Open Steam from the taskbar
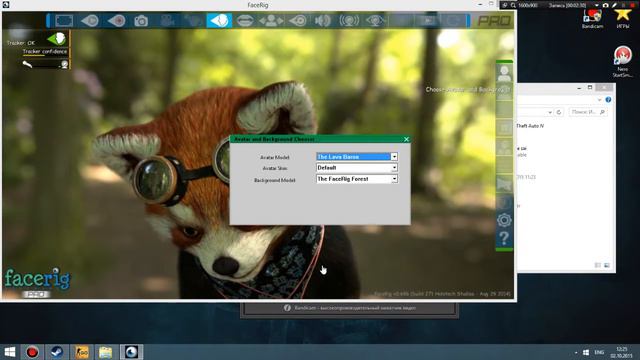Image resolution: width=640 pixels, height=360 pixels. pos(56,352)
